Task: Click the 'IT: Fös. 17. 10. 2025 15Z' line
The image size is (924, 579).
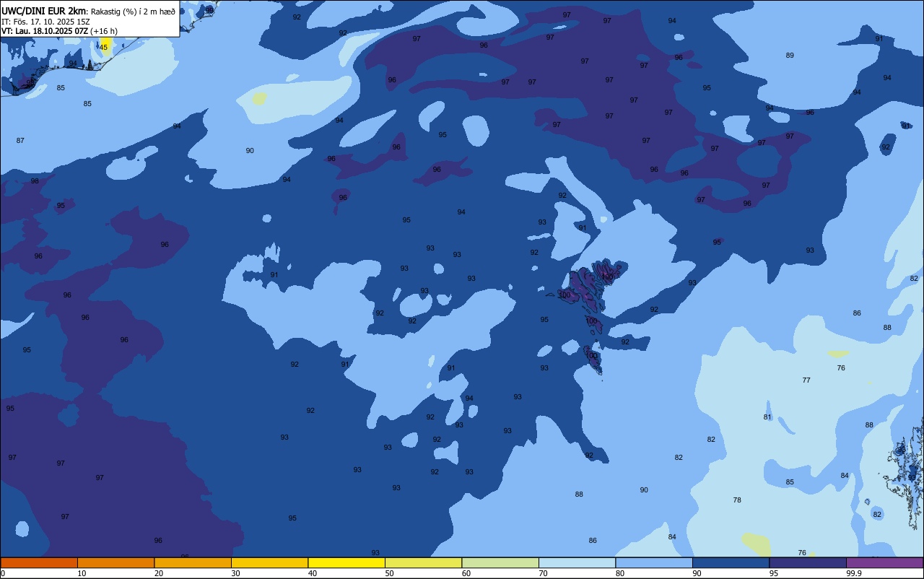Action: [45, 22]
